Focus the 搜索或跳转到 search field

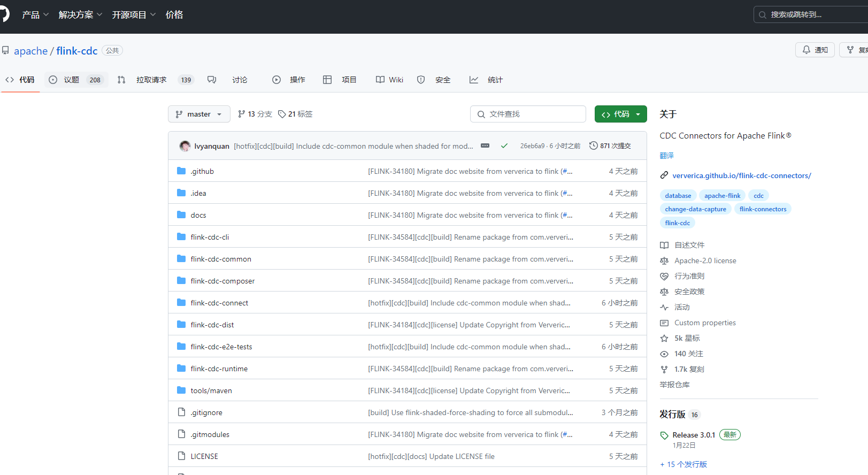(811, 14)
